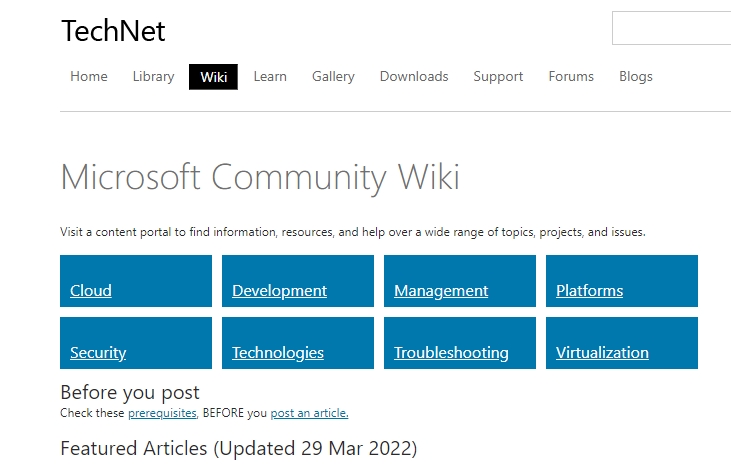Go to the Downloads section
The image size is (731, 464).
tap(414, 76)
